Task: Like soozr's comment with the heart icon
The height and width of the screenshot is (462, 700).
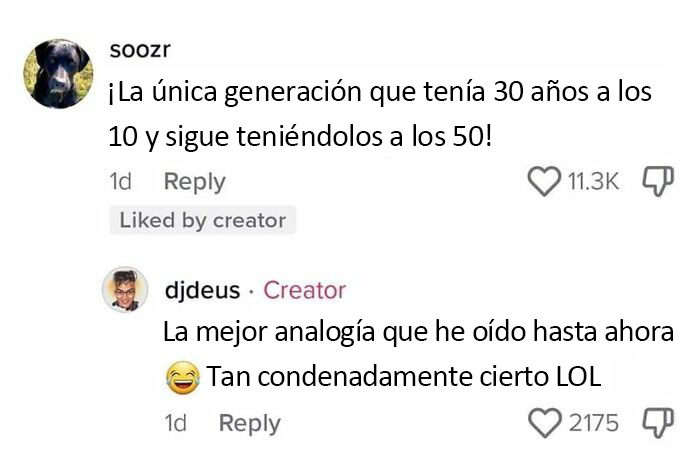Action: coord(543,181)
